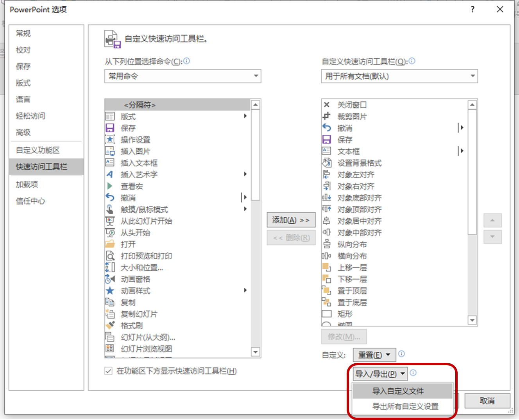The width and height of the screenshot is (519, 420).
Task: Click scroll up arrow of right toolbar list
Action: (472, 105)
